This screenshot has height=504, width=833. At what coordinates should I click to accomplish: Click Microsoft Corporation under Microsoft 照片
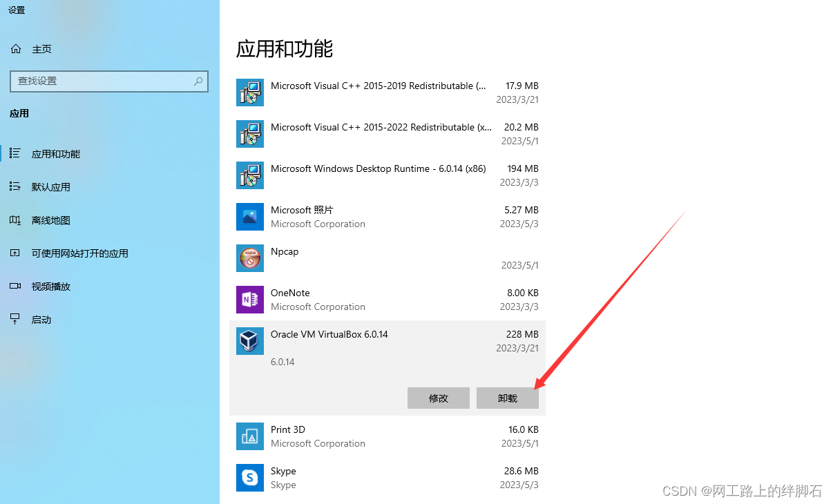pos(318,224)
